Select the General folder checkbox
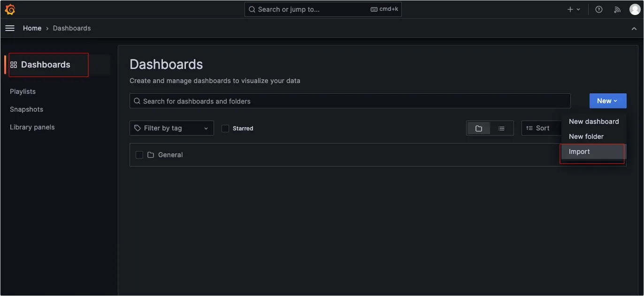Screen dimensions: 644x296 [139, 155]
